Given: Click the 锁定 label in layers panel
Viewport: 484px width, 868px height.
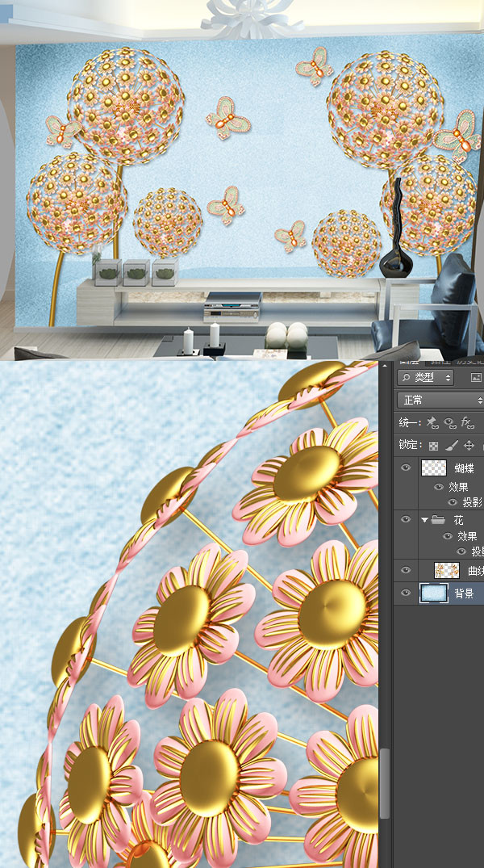Looking at the screenshot, I should [410, 445].
